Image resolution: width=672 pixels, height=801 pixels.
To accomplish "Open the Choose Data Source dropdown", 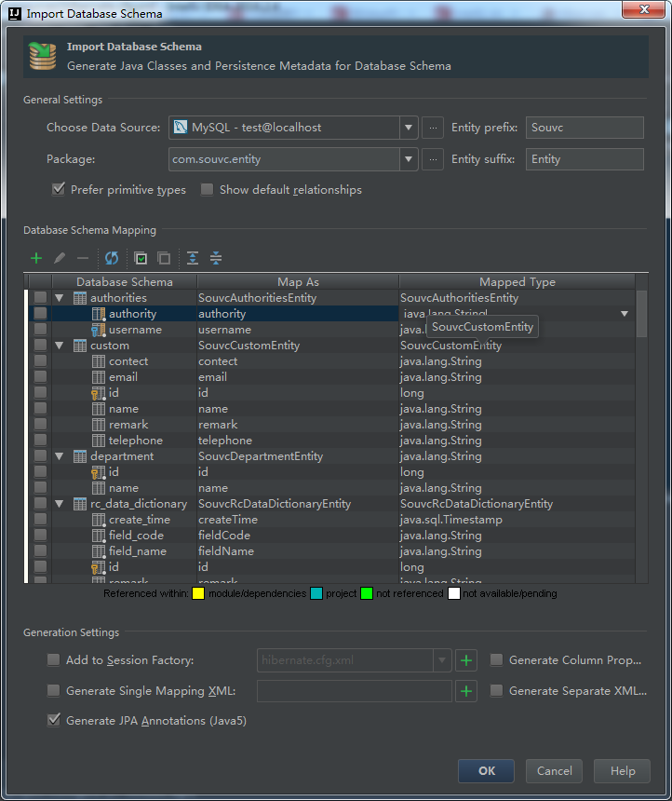I will point(410,128).
